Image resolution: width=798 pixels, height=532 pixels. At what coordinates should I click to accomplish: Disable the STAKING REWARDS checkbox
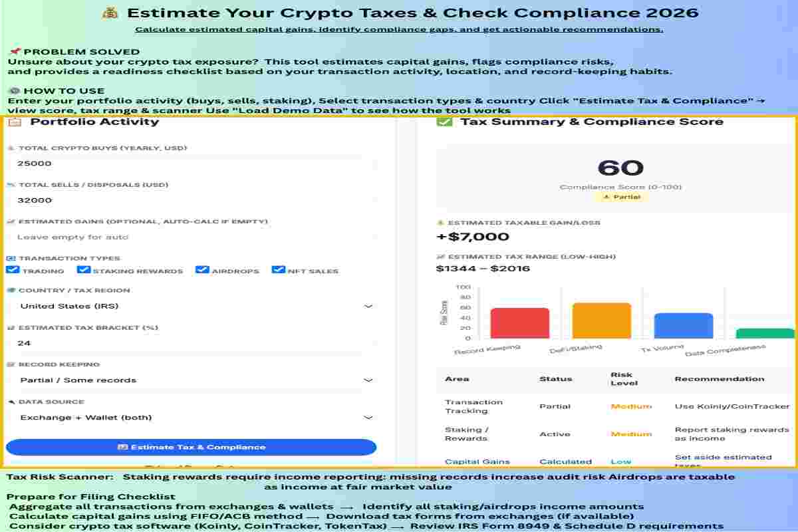[x=83, y=269]
